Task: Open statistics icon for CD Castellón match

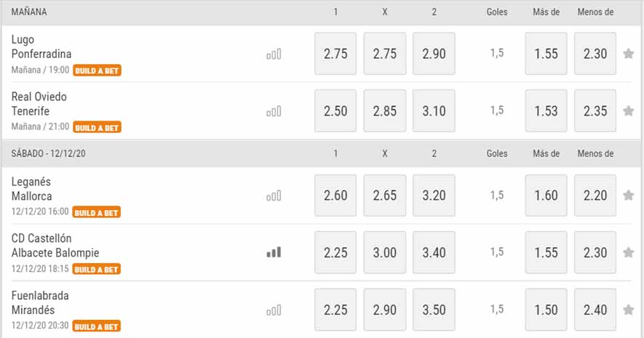Action: point(274,252)
